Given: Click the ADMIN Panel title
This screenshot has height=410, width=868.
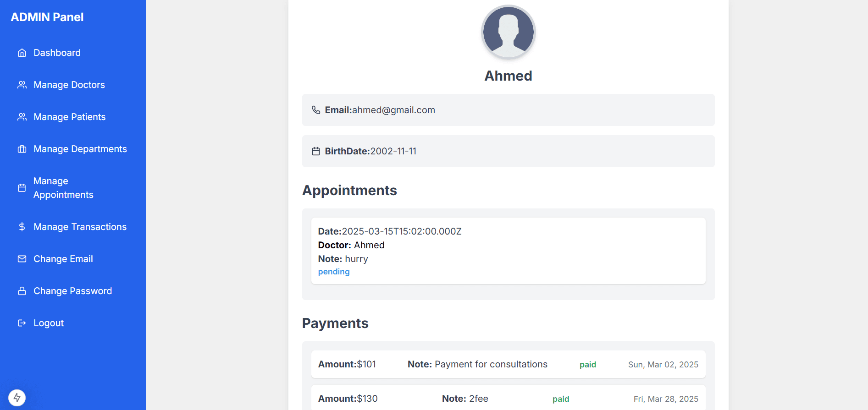Looking at the screenshot, I should [x=47, y=17].
